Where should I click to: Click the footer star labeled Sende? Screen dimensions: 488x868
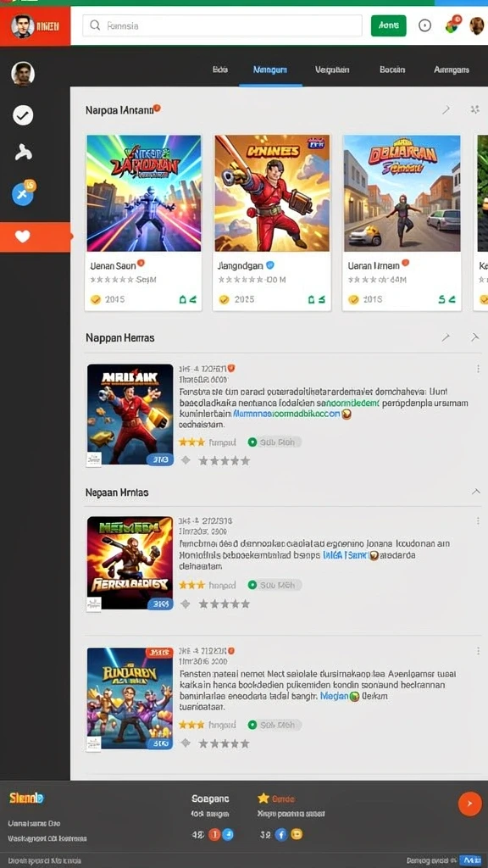pos(263,798)
